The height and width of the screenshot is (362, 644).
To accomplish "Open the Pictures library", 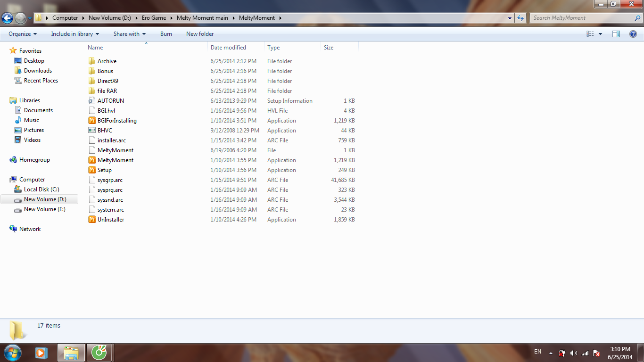I will (34, 130).
